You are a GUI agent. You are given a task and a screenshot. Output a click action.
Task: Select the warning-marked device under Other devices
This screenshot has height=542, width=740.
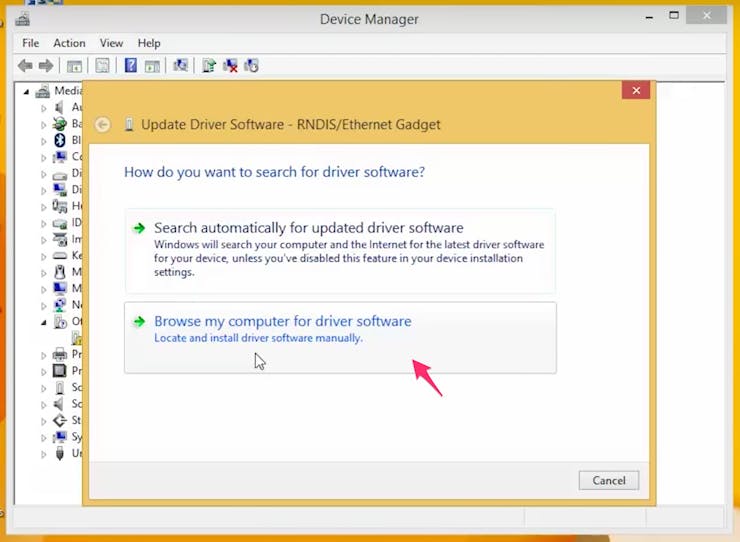click(76, 338)
